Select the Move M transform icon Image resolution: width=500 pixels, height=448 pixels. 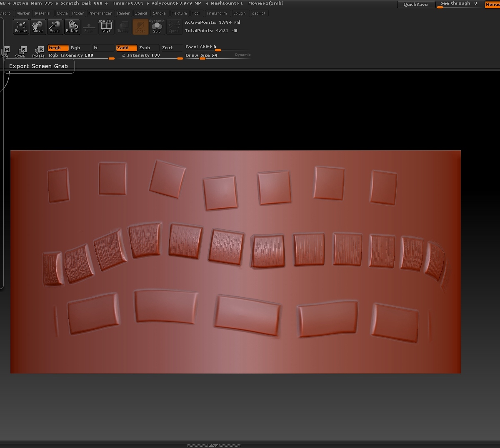tap(5, 52)
